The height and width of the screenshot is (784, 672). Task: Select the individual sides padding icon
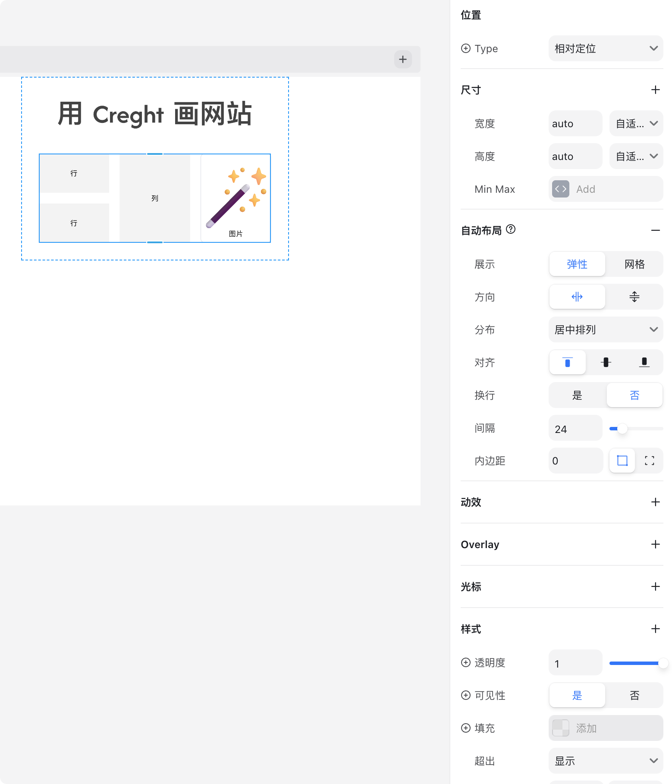click(x=650, y=461)
